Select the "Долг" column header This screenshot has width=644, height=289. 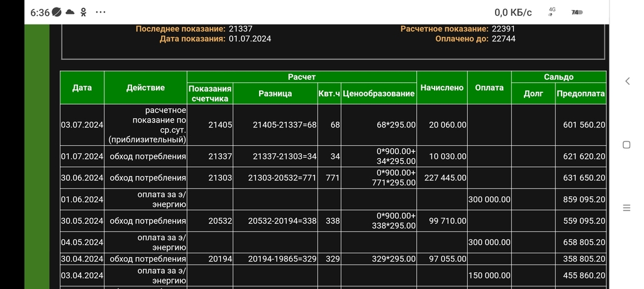click(533, 94)
